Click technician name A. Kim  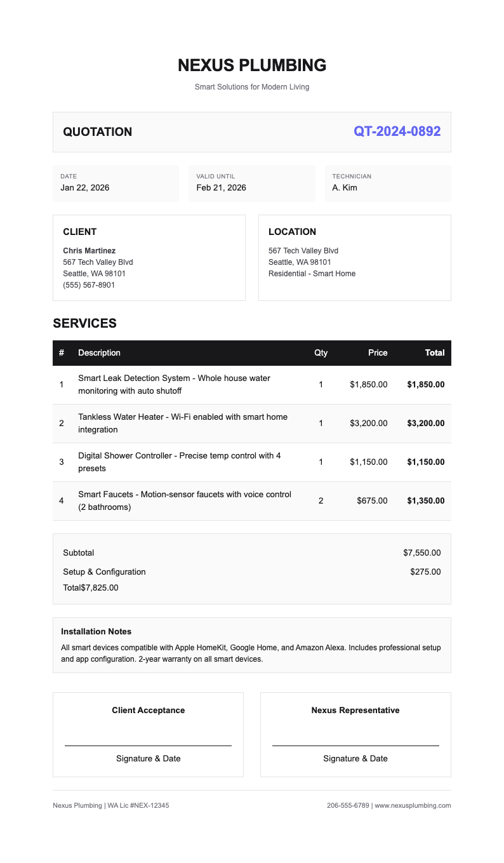345,187
